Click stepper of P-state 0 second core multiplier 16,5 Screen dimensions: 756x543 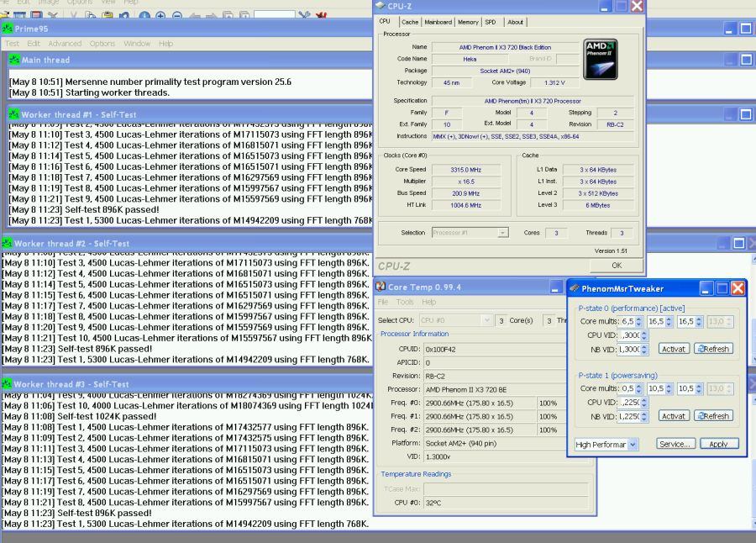click(669, 321)
